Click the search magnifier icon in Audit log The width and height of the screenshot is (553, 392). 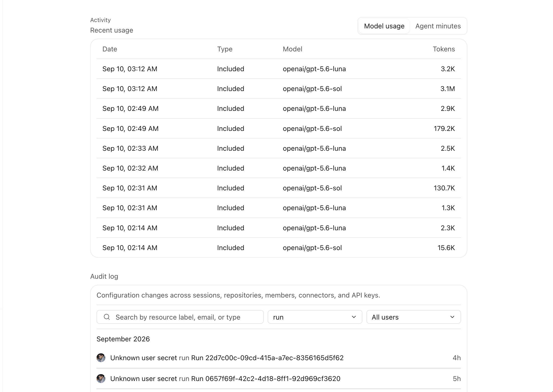pos(107,317)
